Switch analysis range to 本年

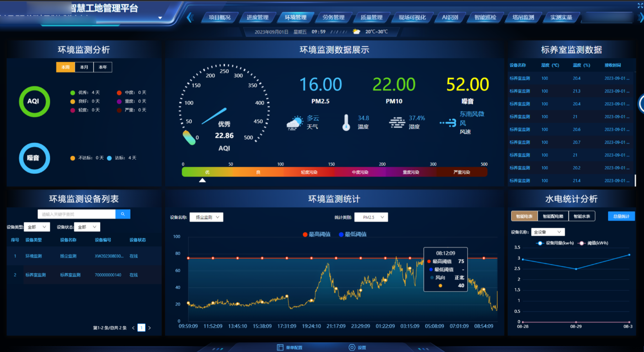(x=103, y=67)
